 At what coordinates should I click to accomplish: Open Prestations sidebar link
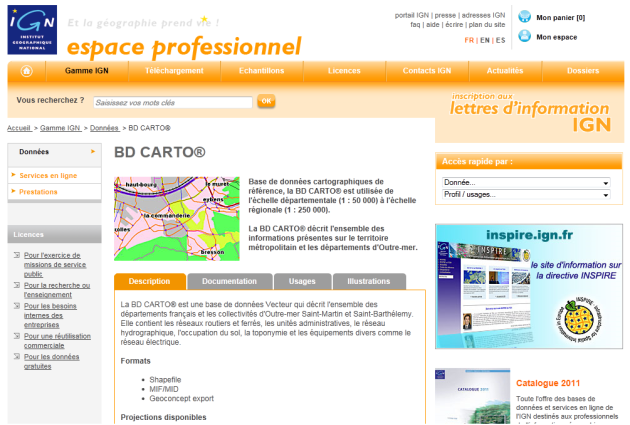click(x=38, y=192)
